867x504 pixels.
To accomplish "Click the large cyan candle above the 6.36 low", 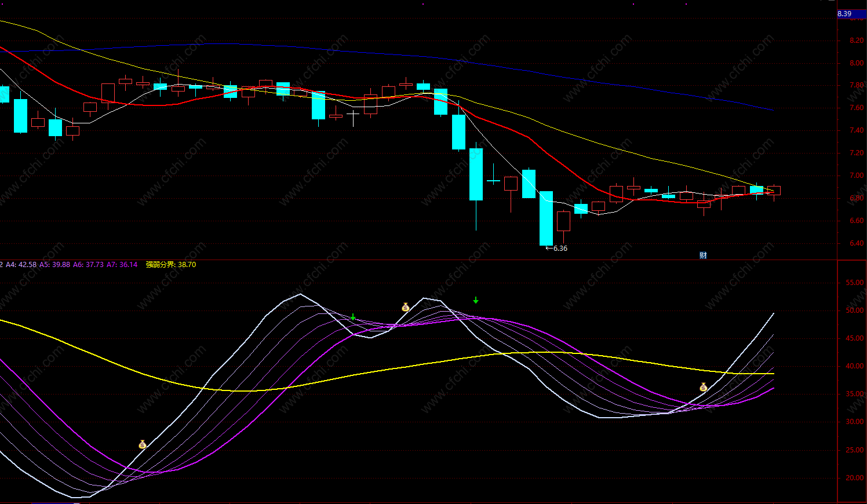I will (x=546, y=218).
